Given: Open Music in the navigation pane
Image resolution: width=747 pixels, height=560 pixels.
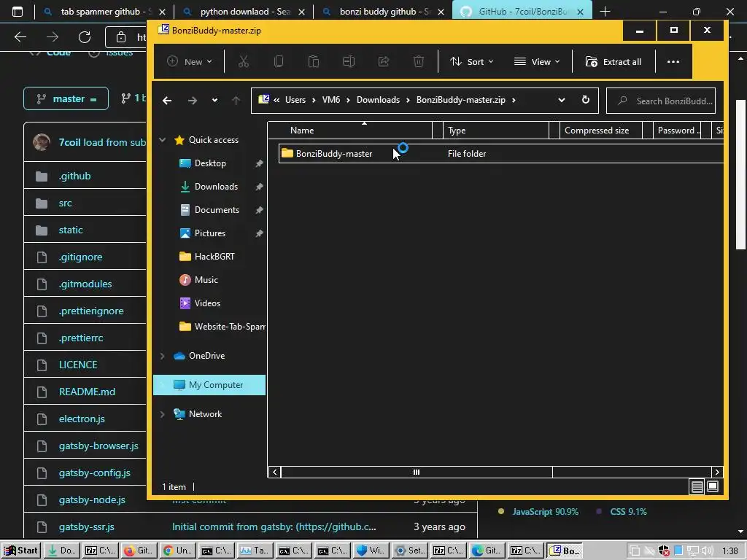Looking at the screenshot, I should pos(206,280).
